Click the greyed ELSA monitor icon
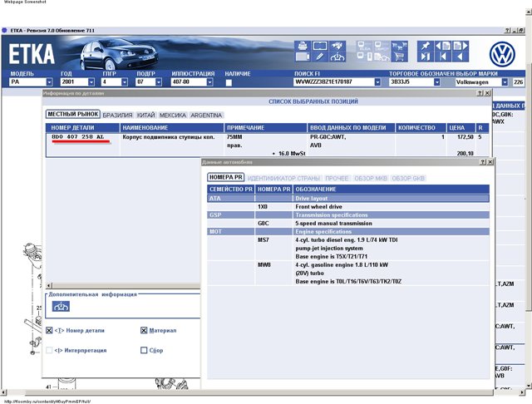Screen dimensions: 532x404 pos(364,46)
